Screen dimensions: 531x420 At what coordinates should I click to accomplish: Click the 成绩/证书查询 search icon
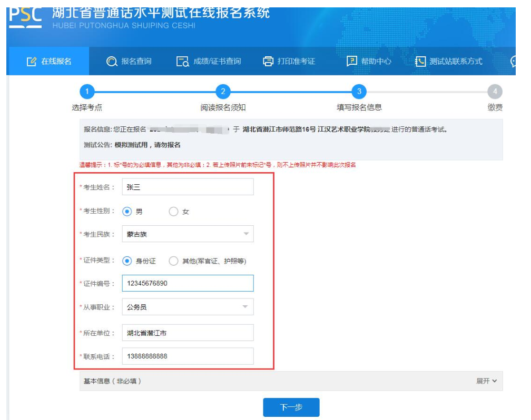click(x=182, y=62)
